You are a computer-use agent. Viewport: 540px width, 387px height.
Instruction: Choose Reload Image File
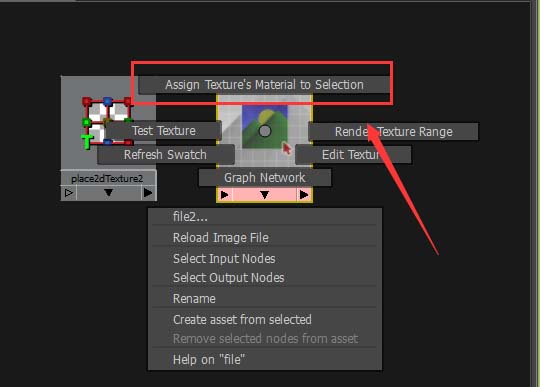pyautogui.click(x=265, y=238)
